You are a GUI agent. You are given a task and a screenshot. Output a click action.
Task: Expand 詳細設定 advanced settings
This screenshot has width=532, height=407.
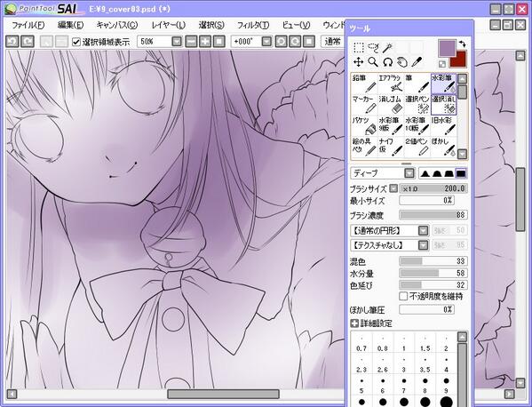tap(354, 323)
